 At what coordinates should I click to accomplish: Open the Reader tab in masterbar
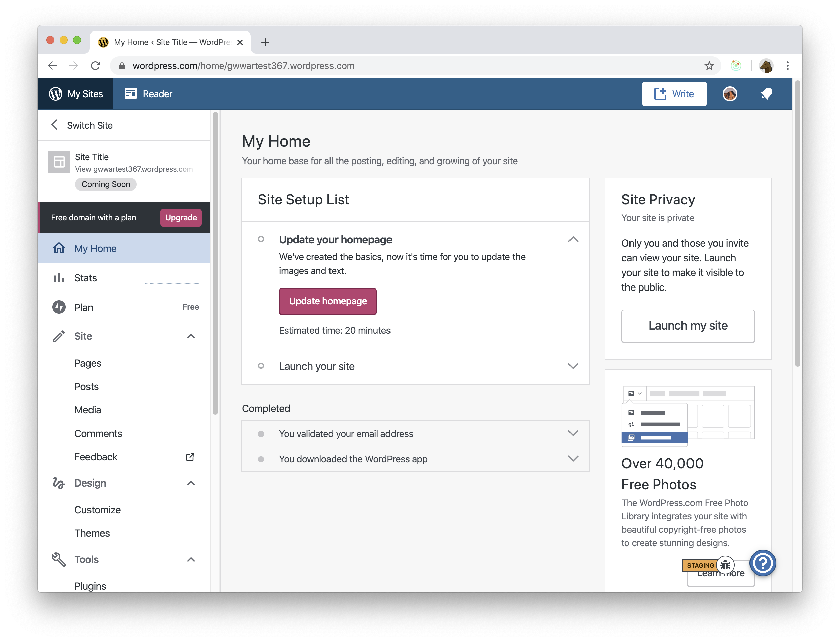point(148,94)
